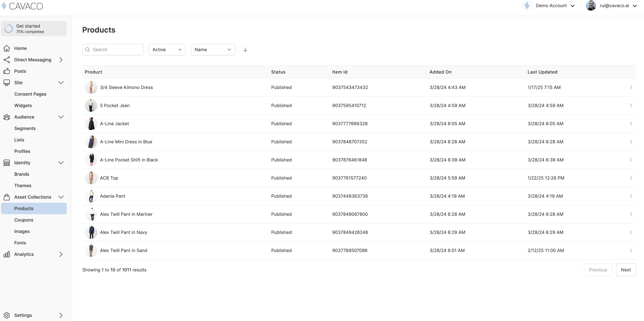This screenshot has height=321, width=644.
Task: Select Products in sidebar
Action: pyautogui.click(x=34, y=208)
